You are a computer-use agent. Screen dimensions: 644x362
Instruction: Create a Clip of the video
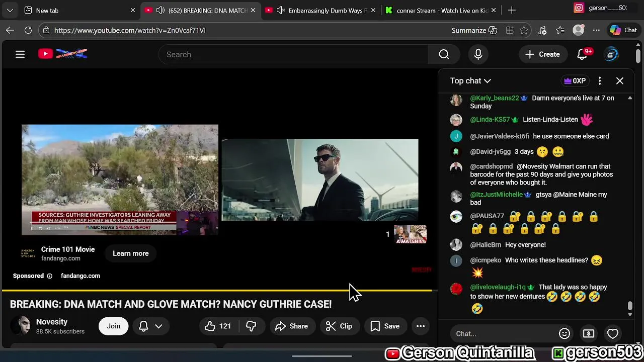pos(339,326)
